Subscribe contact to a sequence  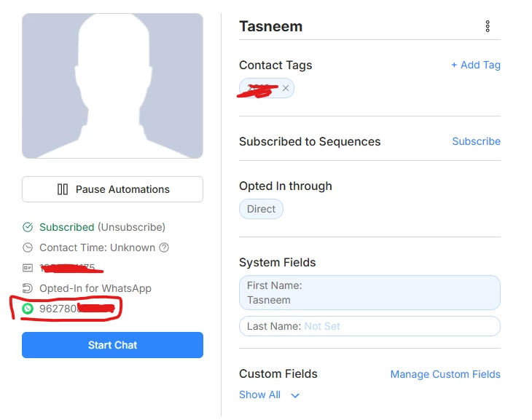(476, 141)
